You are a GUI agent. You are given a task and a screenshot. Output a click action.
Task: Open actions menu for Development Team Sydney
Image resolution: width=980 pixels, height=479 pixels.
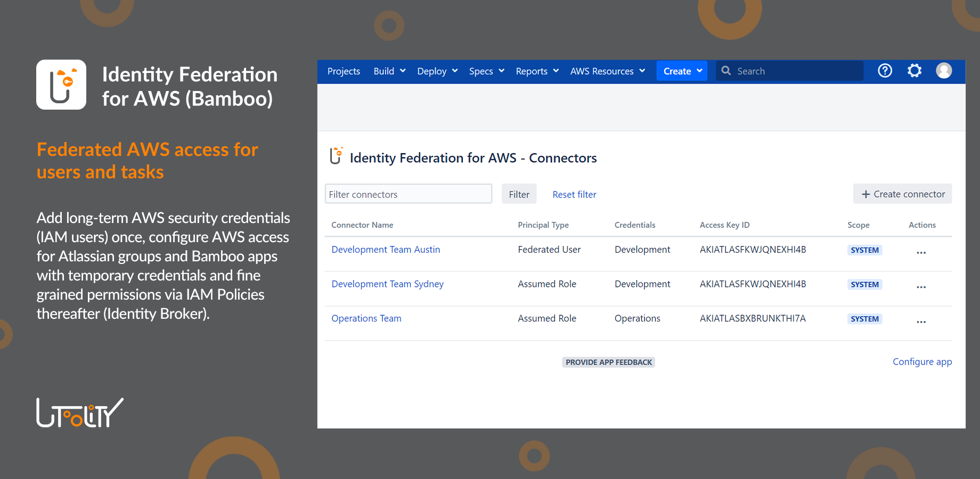921,287
